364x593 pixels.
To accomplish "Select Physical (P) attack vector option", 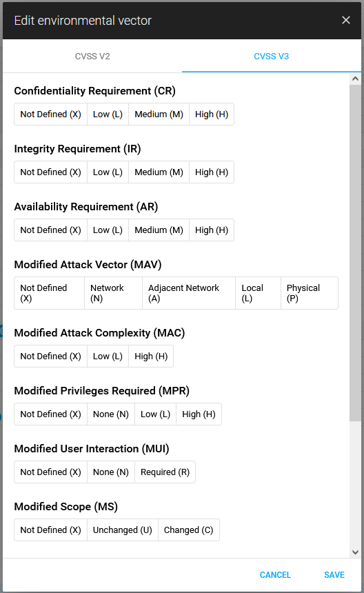I will pyautogui.click(x=310, y=293).
